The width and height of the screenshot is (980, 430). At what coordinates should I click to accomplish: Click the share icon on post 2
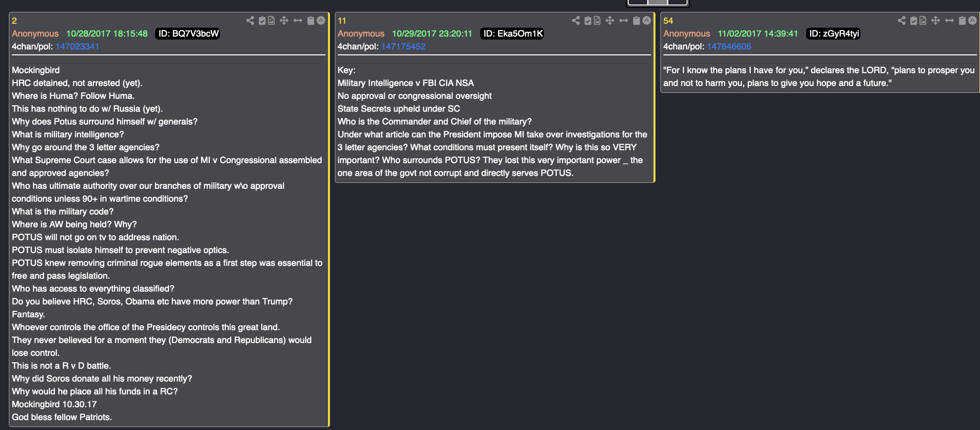[250, 20]
